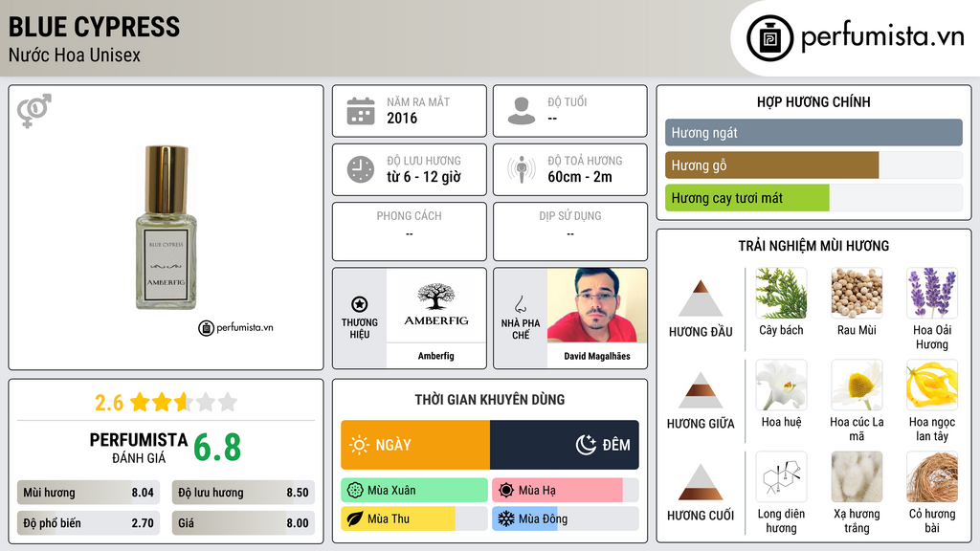Click the calendar icon beside Năm ra mắt
980x551 pixels.
[x=361, y=111]
